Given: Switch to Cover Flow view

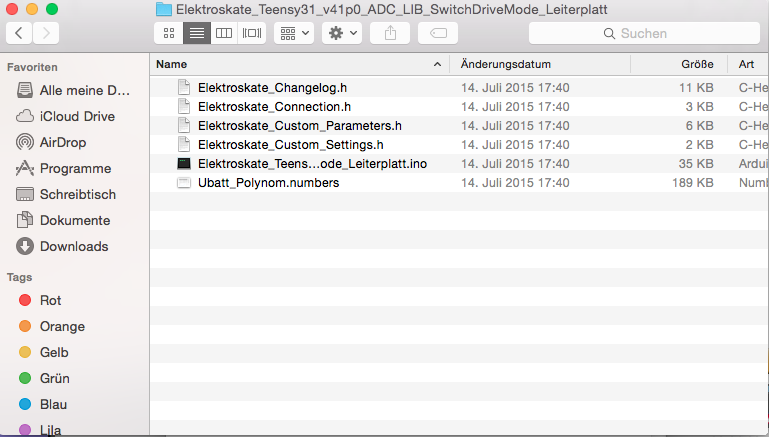Looking at the screenshot, I should click(252, 33).
